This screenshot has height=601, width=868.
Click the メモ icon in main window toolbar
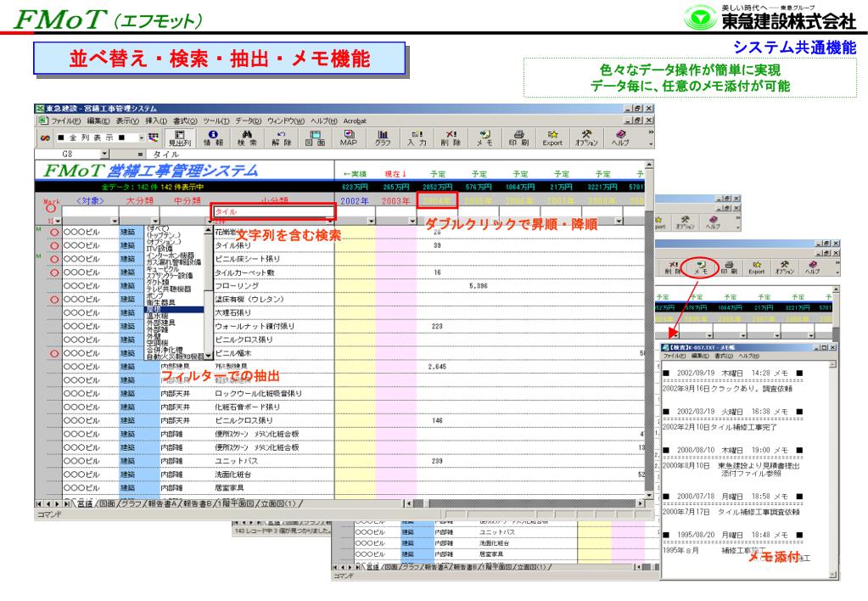click(485, 138)
